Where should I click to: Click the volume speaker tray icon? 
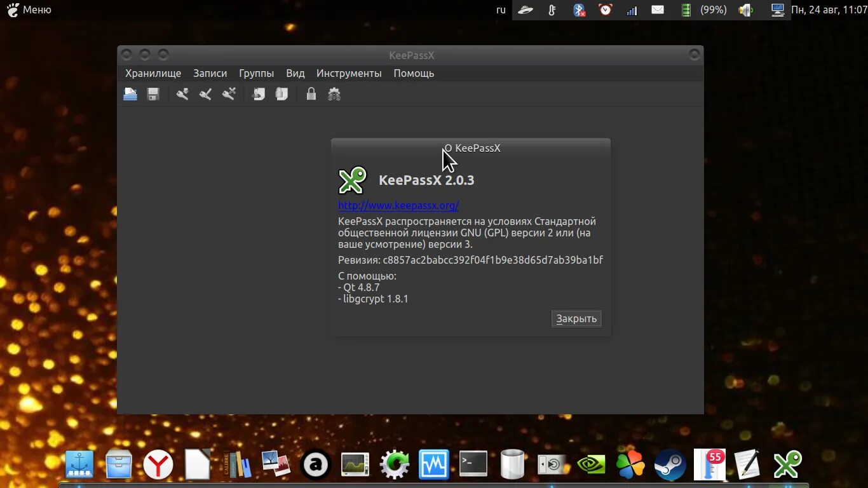pos(745,10)
